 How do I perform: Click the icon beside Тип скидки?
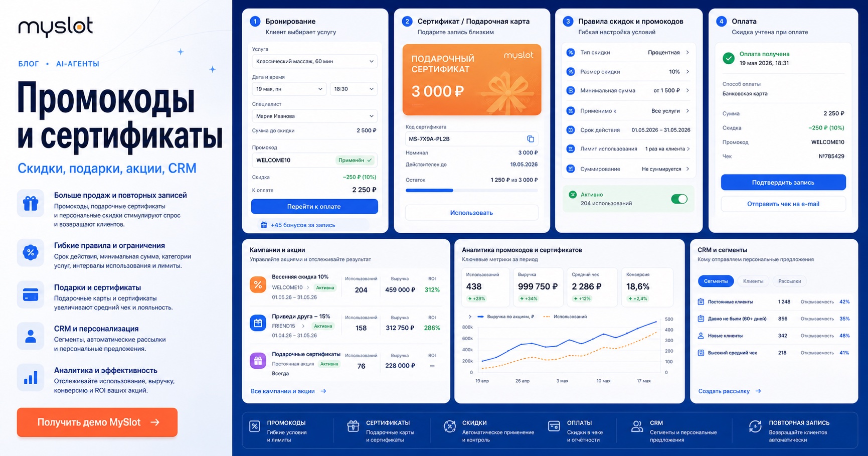(570, 53)
